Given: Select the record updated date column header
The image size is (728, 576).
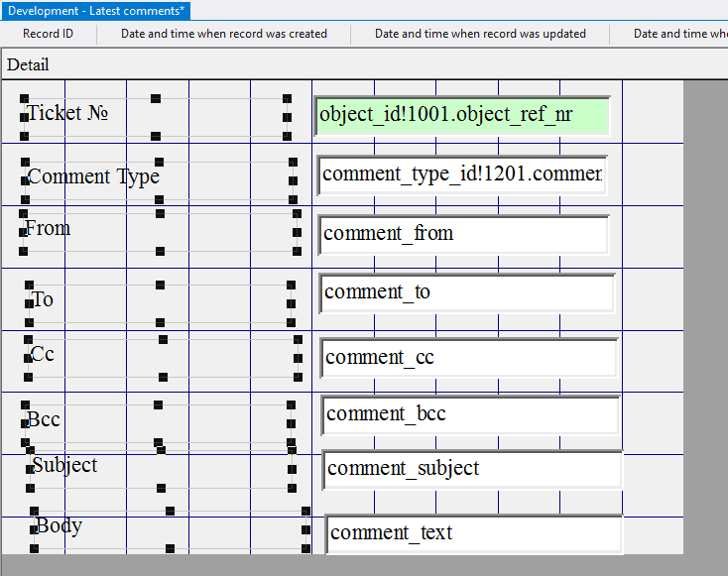Looking at the screenshot, I should 480,34.
